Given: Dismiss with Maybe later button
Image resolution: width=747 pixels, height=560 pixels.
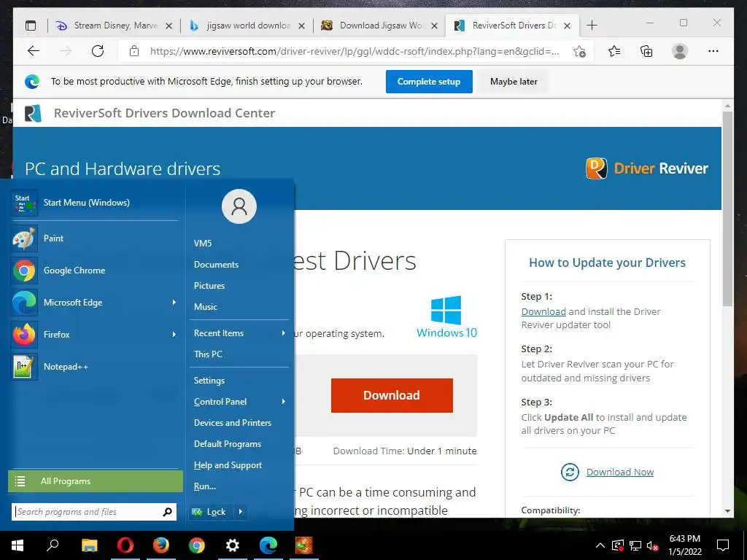Looking at the screenshot, I should tap(514, 82).
